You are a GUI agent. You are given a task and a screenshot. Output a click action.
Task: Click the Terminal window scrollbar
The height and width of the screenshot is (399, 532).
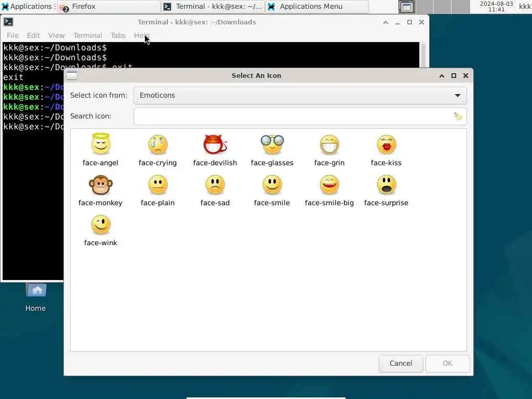[423, 55]
